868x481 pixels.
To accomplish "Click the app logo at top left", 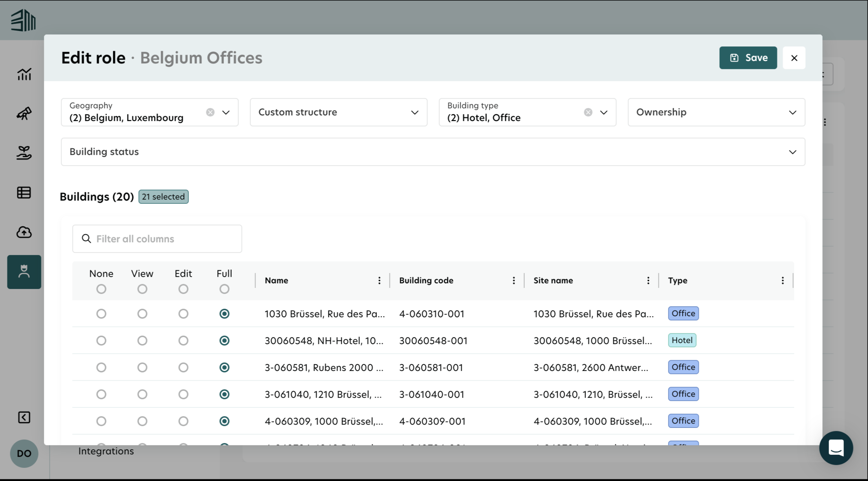I will 23,20.
